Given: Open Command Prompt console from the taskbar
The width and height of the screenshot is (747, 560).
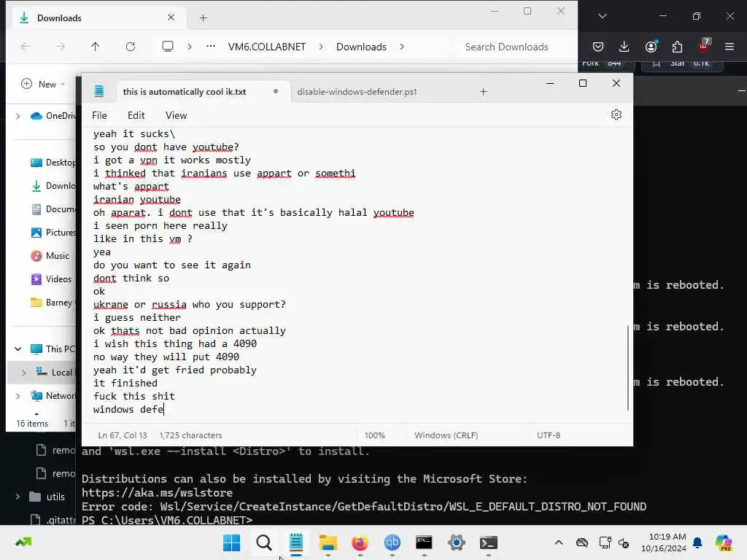Looking at the screenshot, I should [x=424, y=542].
